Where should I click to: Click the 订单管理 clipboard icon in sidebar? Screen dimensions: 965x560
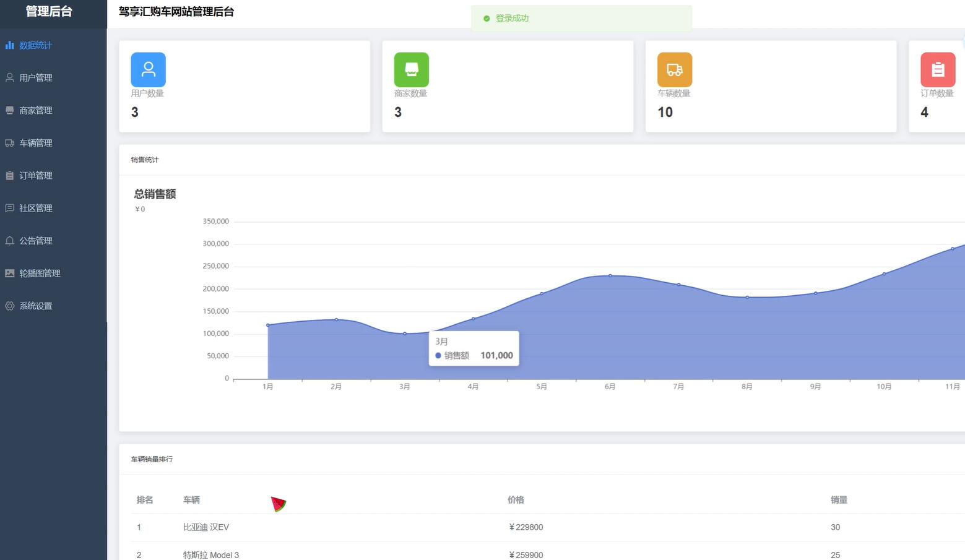click(9, 175)
